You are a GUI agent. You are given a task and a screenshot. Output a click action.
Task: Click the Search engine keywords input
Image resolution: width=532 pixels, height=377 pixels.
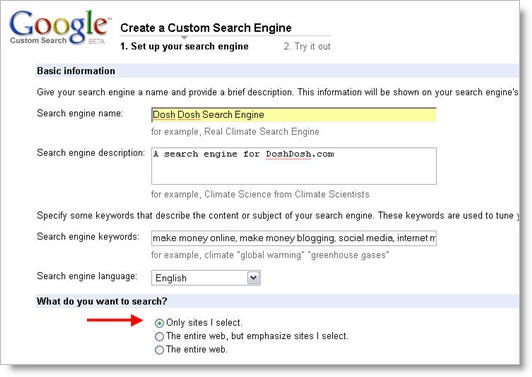294,238
